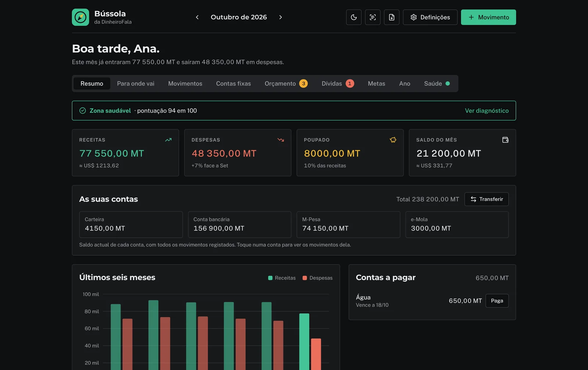This screenshot has height=370, width=588.
Task: Switch to the Metas tab
Action: pyautogui.click(x=376, y=83)
